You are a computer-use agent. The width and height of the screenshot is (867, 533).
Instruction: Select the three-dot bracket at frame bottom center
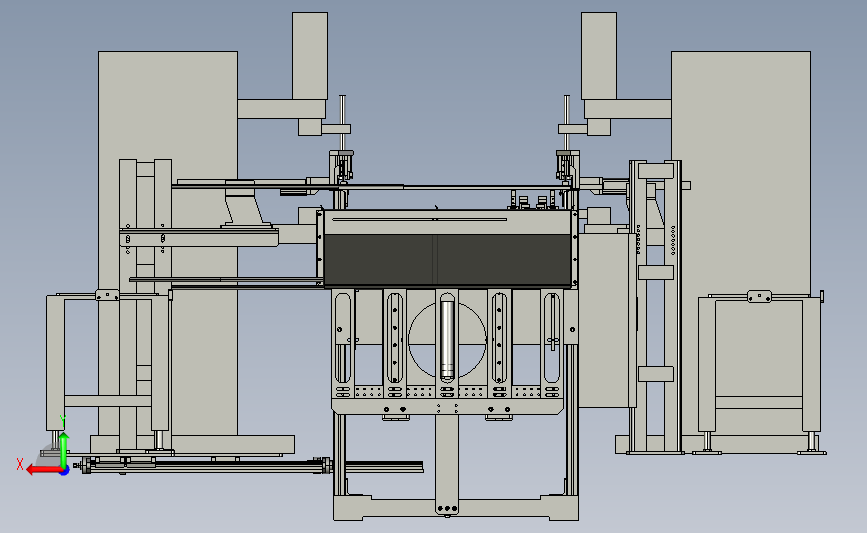click(447, 508)
